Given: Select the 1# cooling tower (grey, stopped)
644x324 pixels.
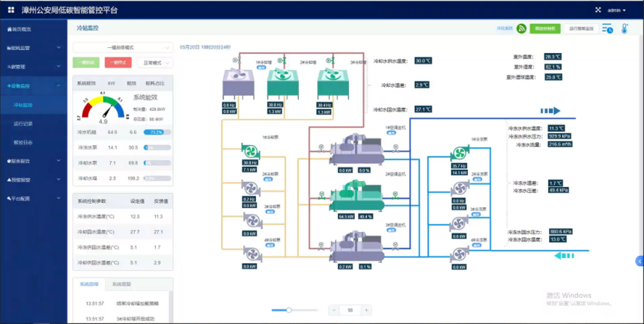Looking at the screenshot, I should coord(238,83).
